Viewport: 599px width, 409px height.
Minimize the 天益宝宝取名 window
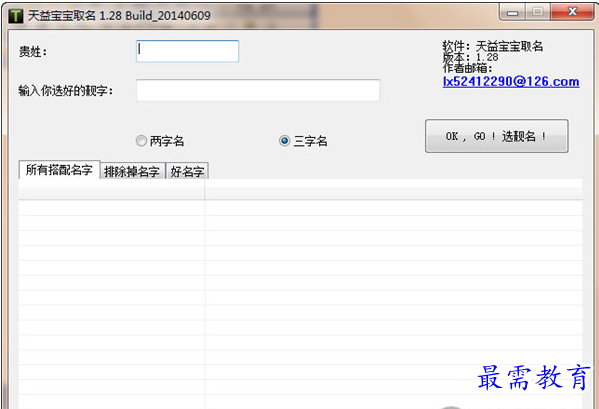point(512,13)
